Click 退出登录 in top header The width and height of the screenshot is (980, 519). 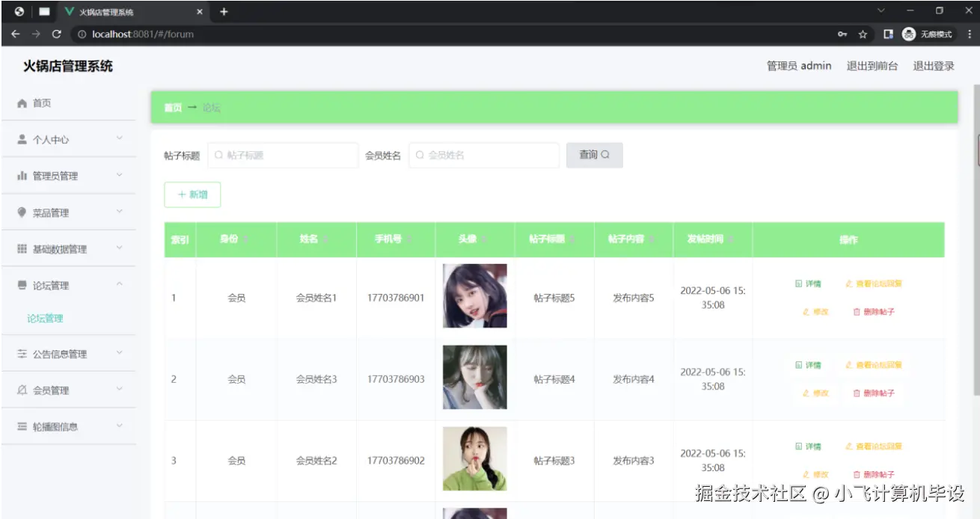[x=934, y=66]
